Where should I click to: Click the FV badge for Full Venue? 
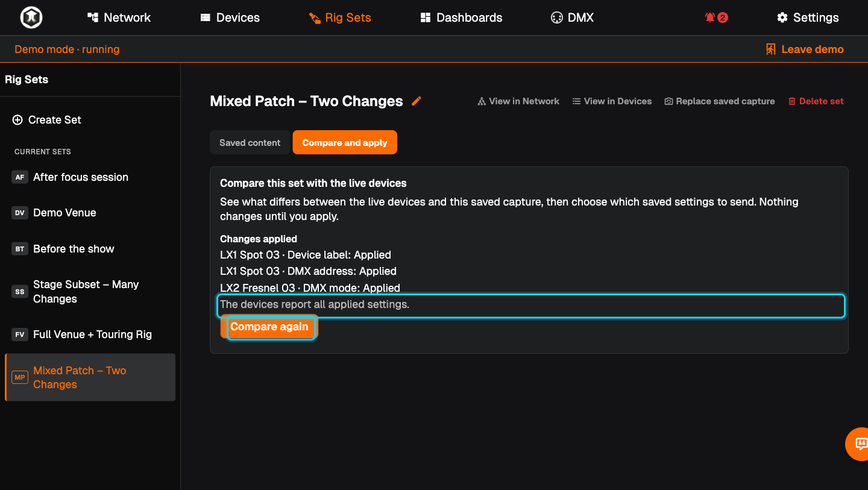tap(20, 335)
